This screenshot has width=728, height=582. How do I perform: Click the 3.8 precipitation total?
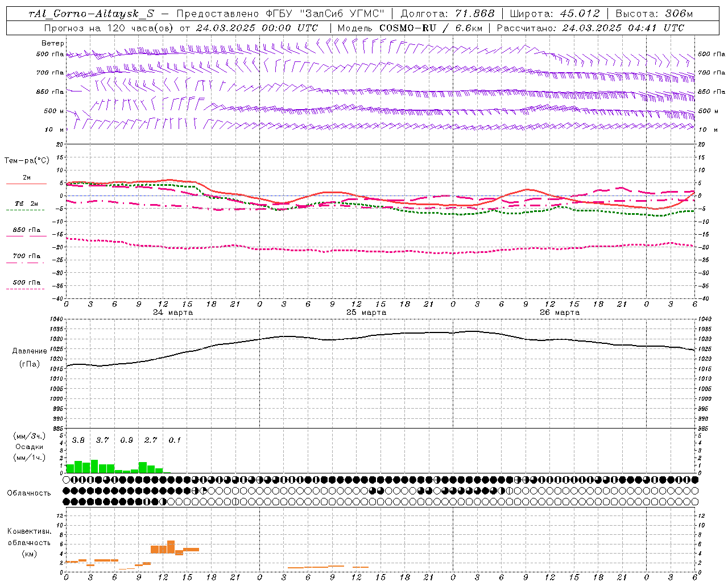tap(78, 440)
